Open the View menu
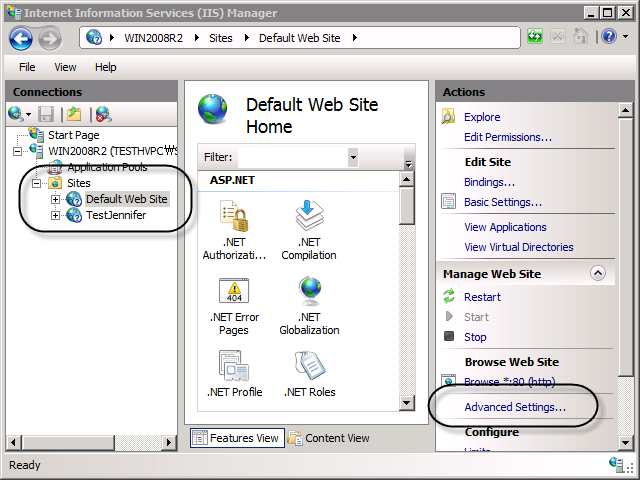The height and width of the screenshot is (480, 640). [x=65, y=67]
